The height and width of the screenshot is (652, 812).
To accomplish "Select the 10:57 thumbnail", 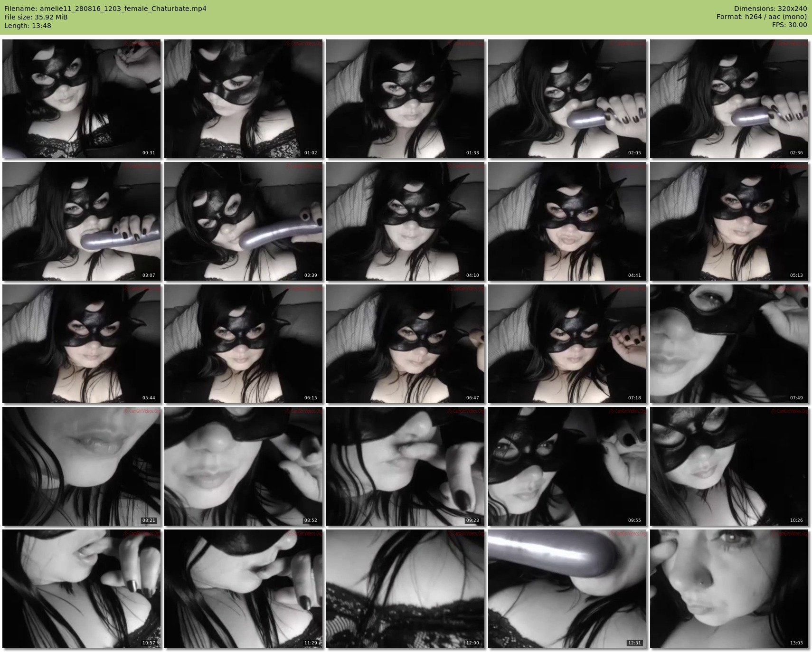I will click(x=81, y=589).
